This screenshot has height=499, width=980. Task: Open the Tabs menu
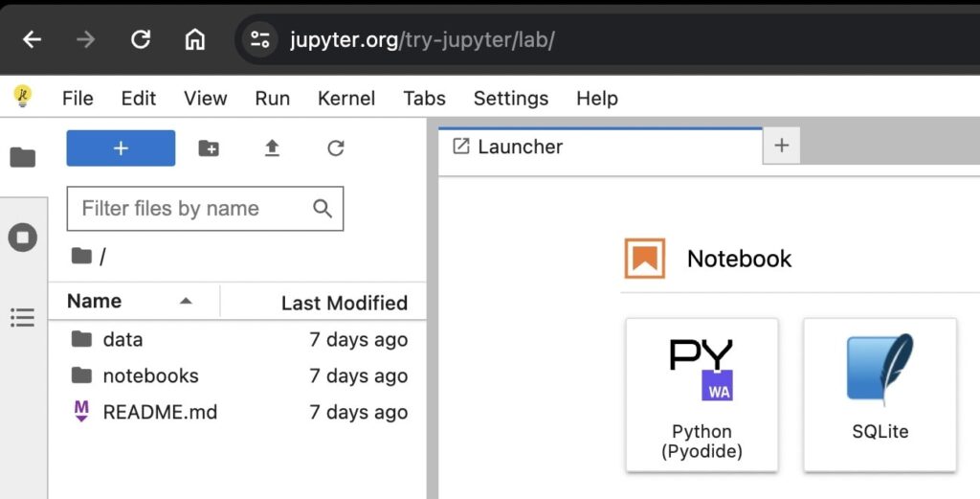424,99
